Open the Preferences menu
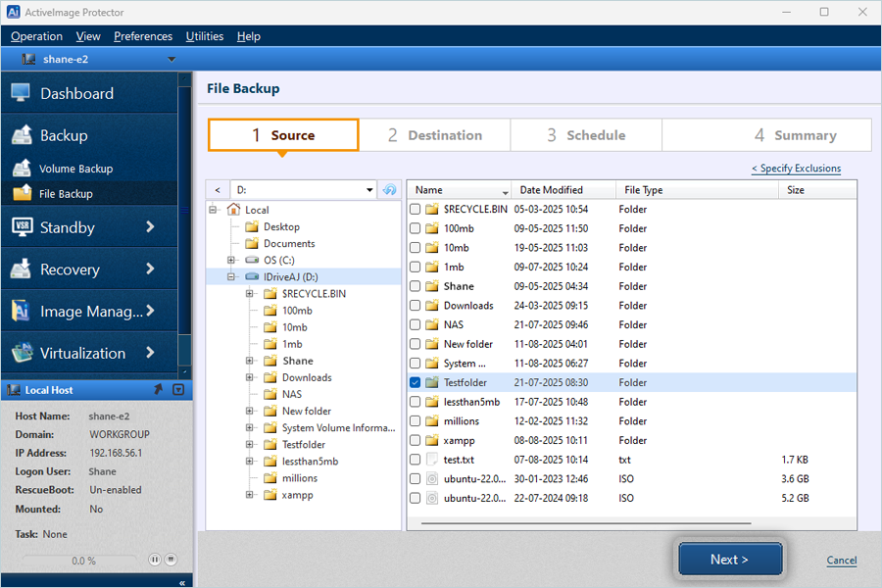Image resolution: width=882 pixels, height=588 pixels. coord(143,36)
